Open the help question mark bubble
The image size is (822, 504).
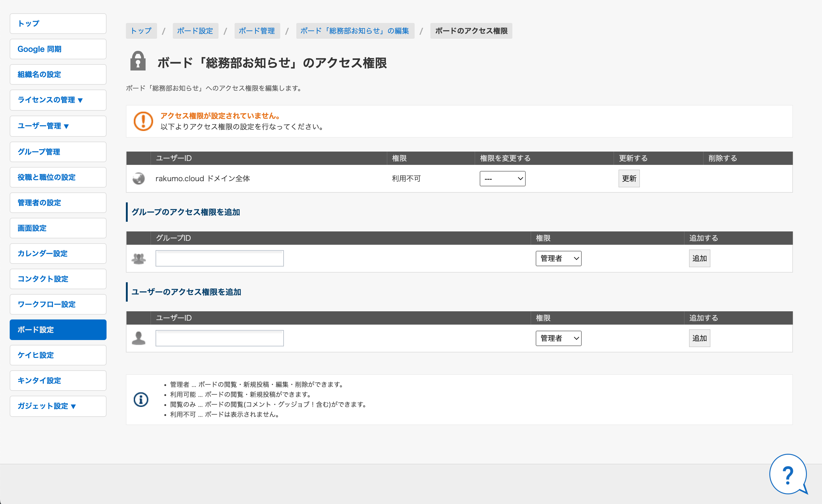click(788, 474)
